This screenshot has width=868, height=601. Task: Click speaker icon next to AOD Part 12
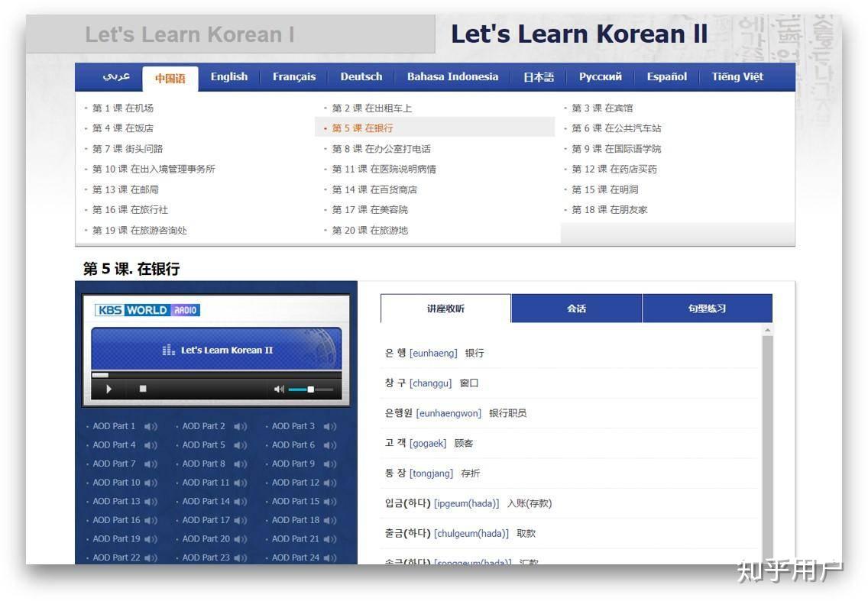click(330, 483)
